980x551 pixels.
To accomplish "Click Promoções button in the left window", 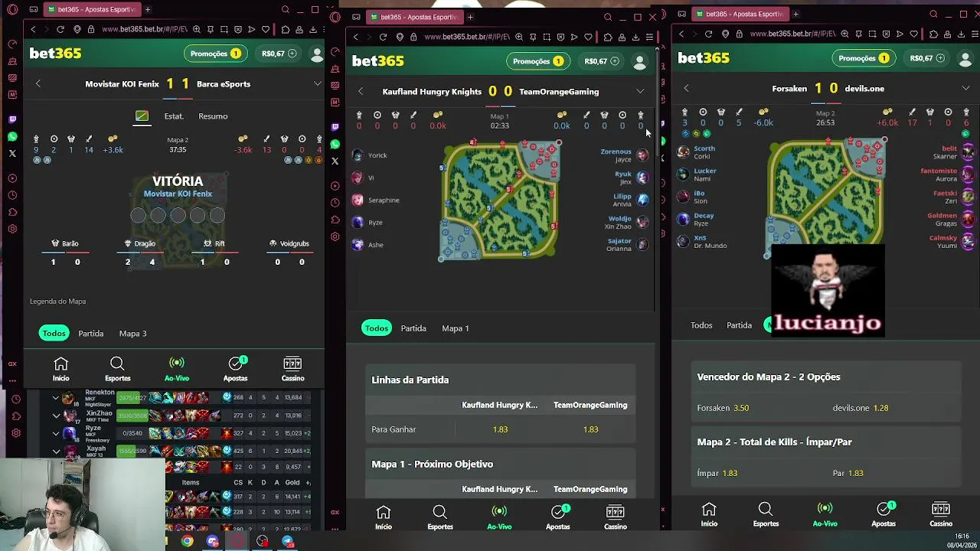I will (x=215, y=54).
